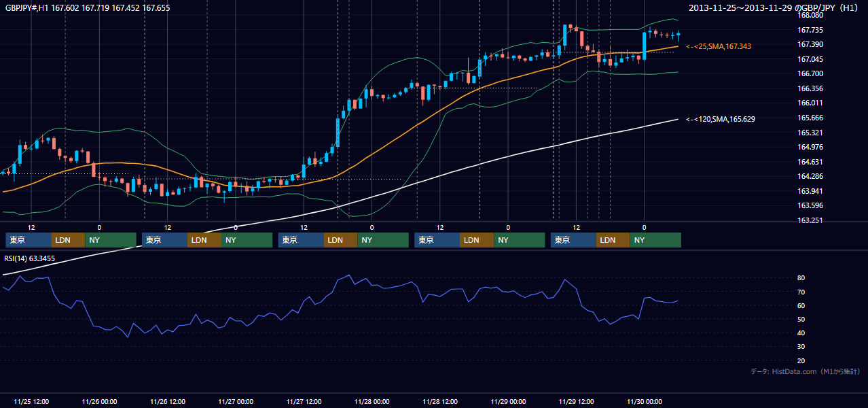Click the 11/25 12:00 time axis label
The image size is (868, 408).
pyautogui.click(x=31, y=401)
